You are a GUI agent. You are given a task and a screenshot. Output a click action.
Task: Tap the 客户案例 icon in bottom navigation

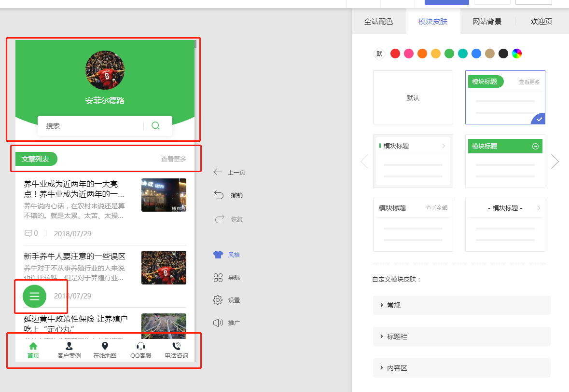click(69, 346)
